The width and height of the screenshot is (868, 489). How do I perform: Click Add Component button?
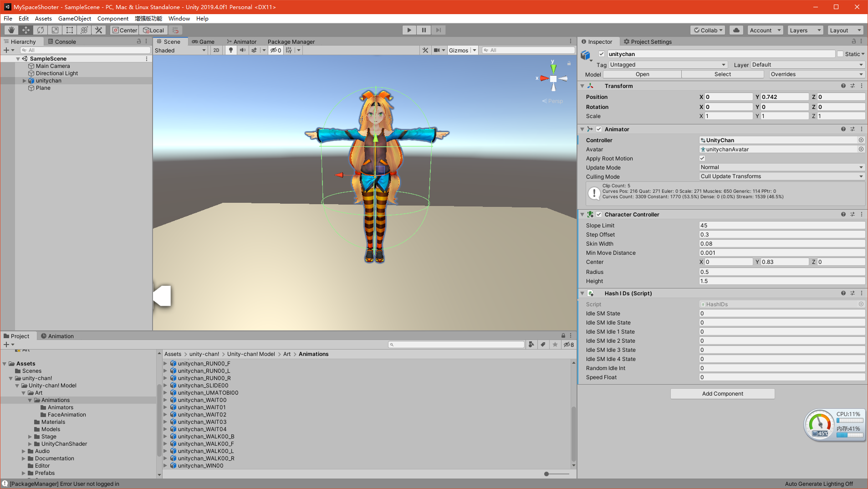[722, 394]
